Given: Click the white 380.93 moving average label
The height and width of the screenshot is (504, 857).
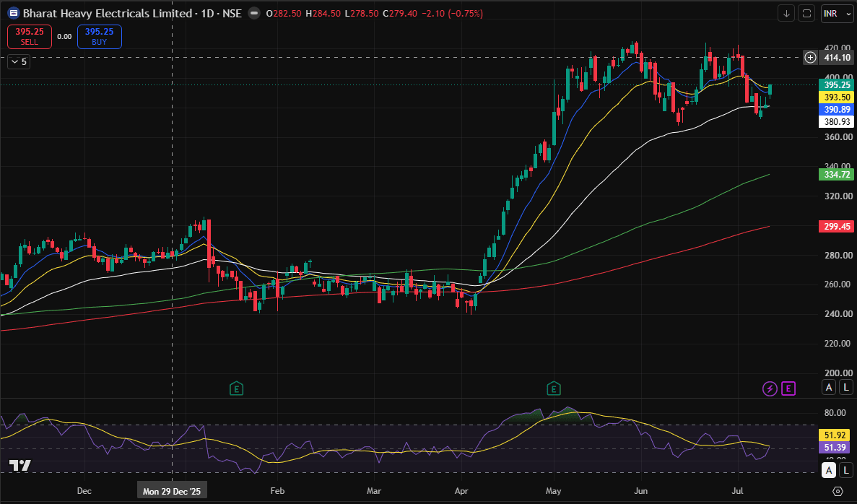Looking at the screenshot, I should (837, 122).
